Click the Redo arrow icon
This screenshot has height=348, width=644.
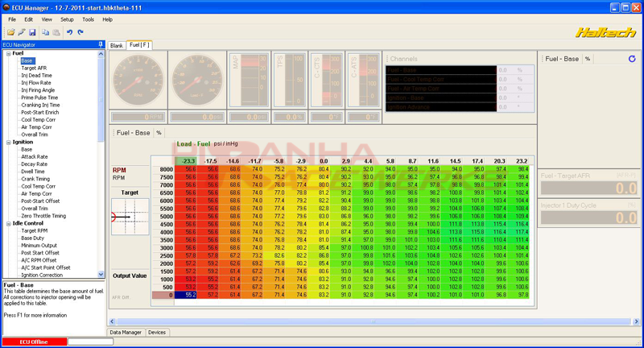(x=81, y=31)
